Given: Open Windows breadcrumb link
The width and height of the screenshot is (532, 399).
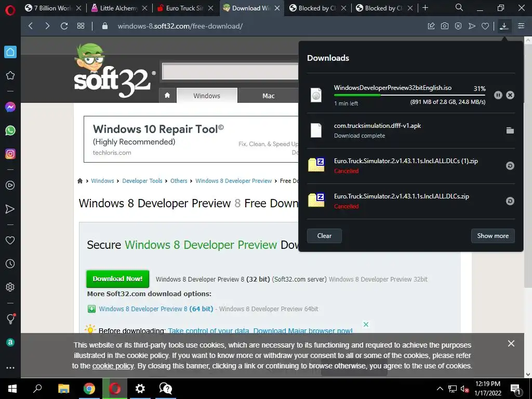Looking at the screenshot, I should point(102,181).
